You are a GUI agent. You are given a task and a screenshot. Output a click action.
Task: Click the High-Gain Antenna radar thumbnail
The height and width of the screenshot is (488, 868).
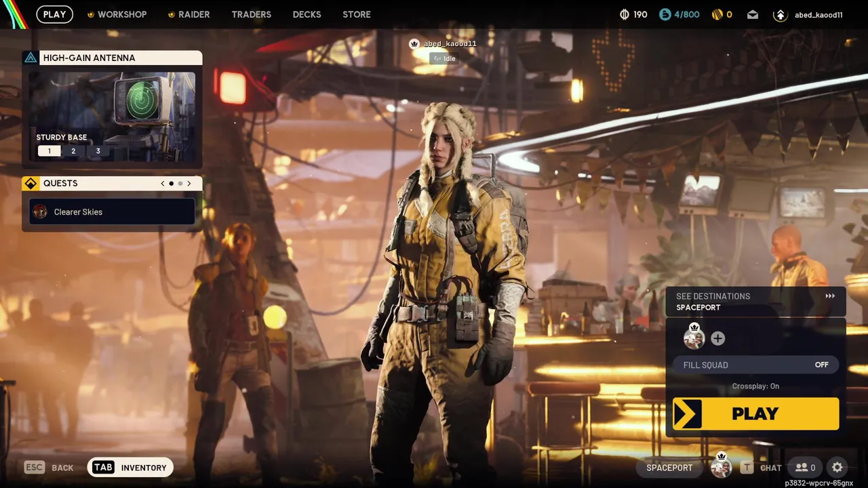click(113, 117)
